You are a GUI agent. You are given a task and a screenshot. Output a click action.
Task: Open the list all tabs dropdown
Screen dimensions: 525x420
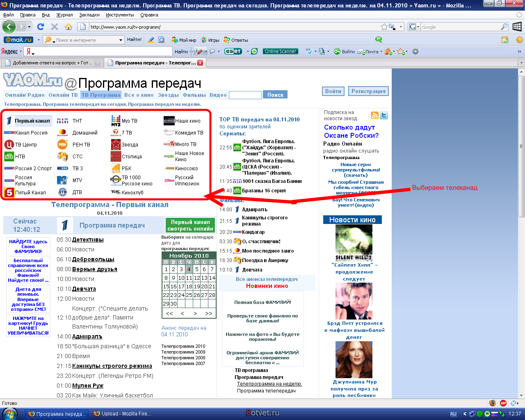click(521, 63)
